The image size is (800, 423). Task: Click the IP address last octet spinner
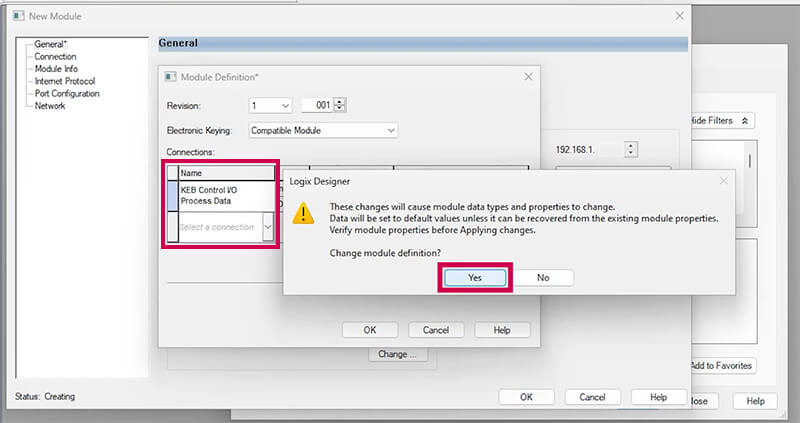pos(631,150)
